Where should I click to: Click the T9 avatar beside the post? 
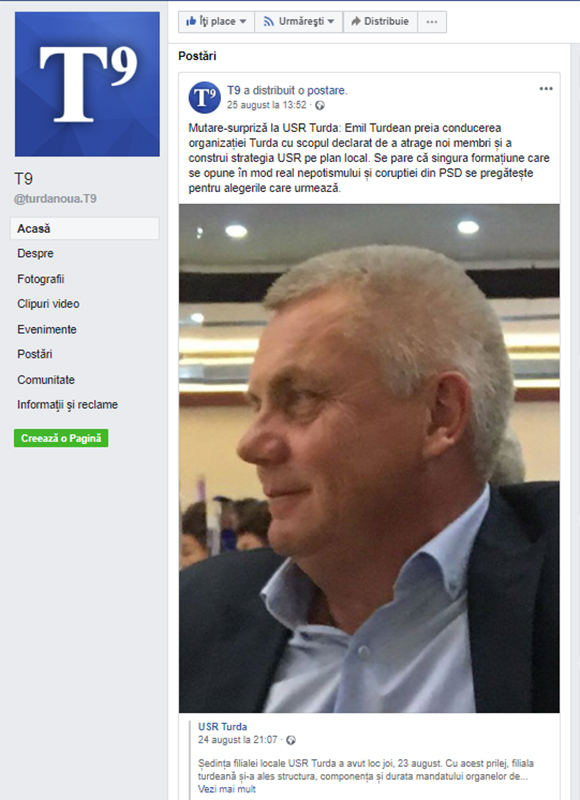point(205,97)
